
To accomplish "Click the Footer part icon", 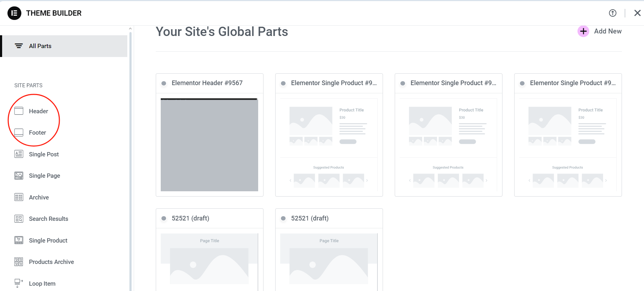I will pyautogui.click(x=19, y=132).
